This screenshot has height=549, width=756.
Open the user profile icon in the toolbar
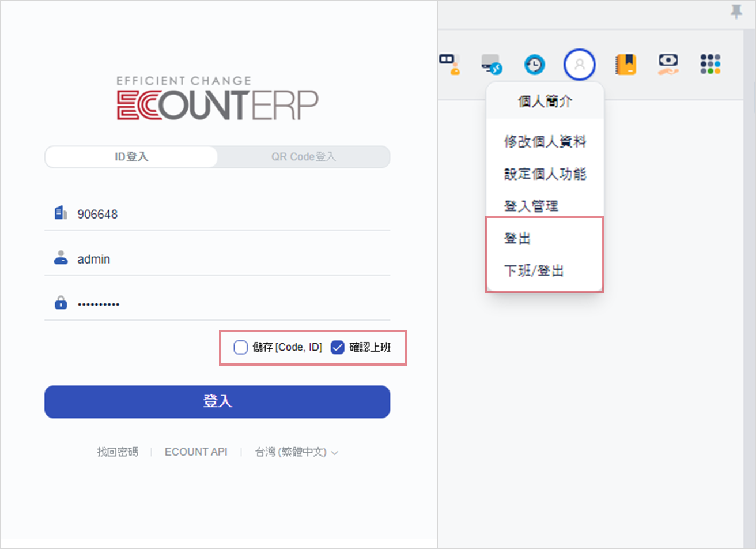coord(580,64)
